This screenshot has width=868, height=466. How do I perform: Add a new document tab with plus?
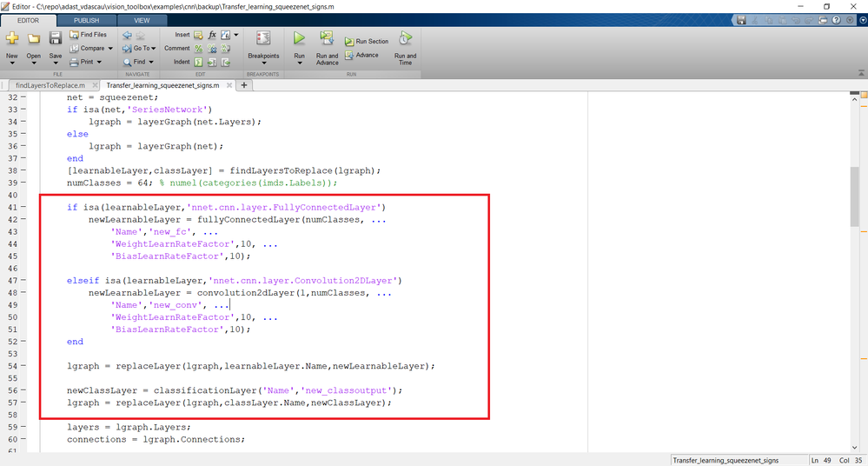pos(243,85)
